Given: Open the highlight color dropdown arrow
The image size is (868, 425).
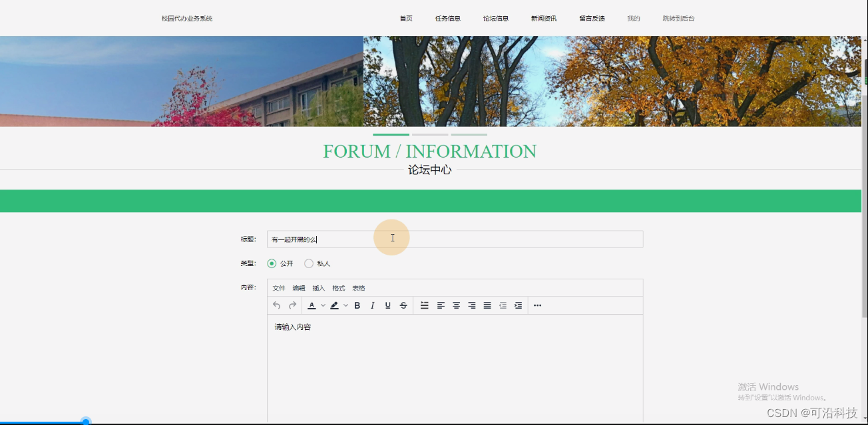Looking at the screenshot, I should (x=345, y=305).
